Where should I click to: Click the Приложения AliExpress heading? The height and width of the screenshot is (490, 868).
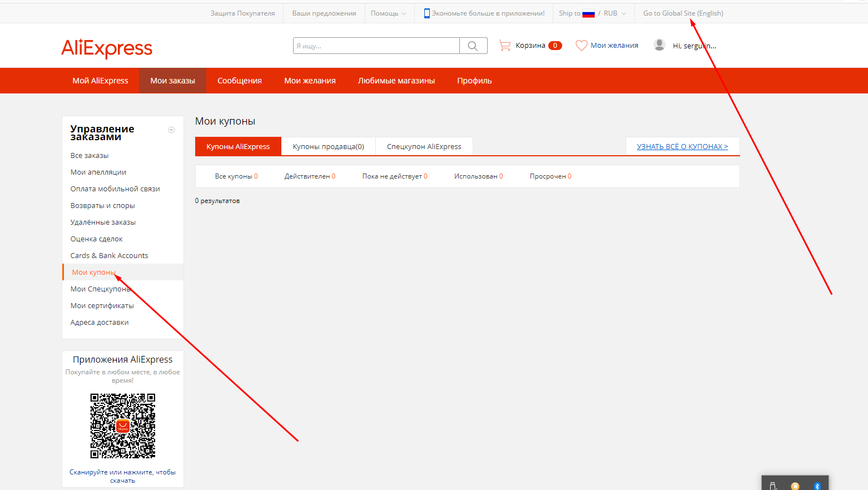tap(123, 360)
